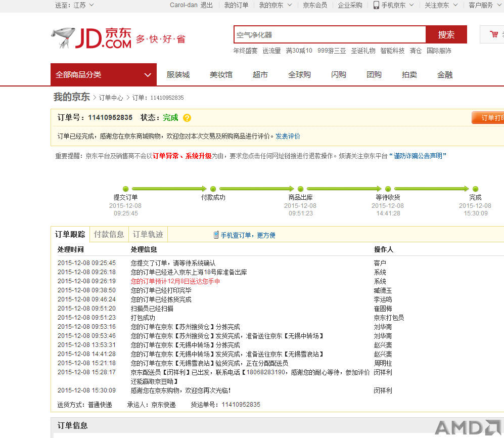Open the 团购 navigation item
This screenshot has height=438, width=504.
tap(374, 75)
